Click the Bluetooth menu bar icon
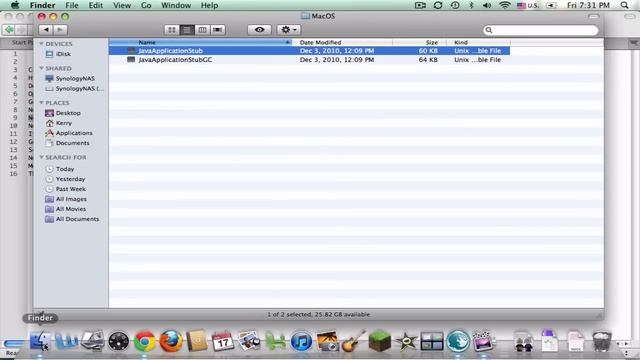Image resolution: width=640 pixels, height=360 pixels. 471,5
